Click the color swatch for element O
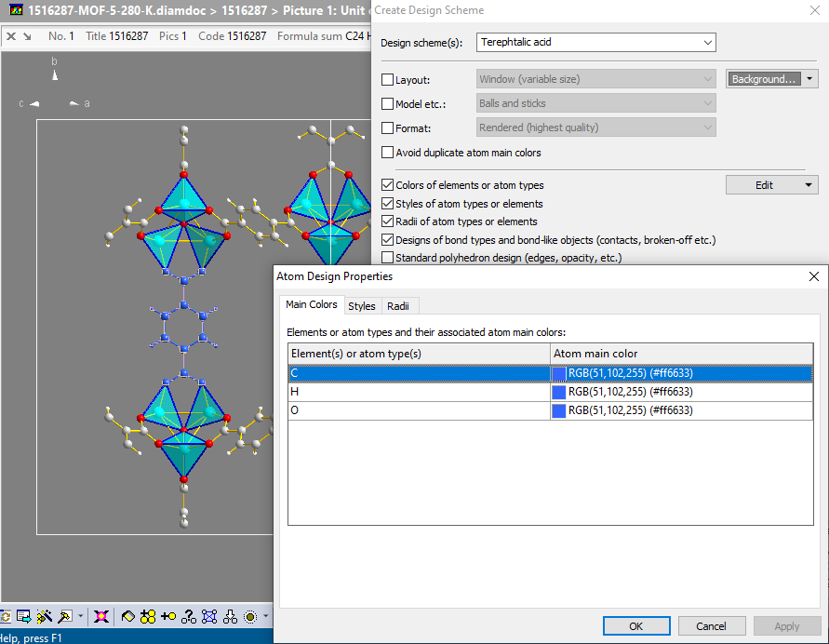The image size is (829, 644). tap(558, 410)
